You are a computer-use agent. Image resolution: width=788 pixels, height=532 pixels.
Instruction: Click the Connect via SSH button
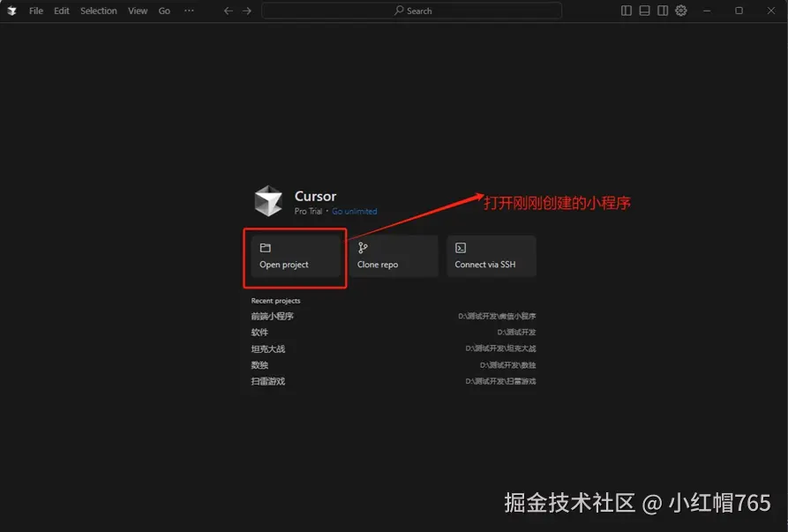pyautogui.click(x=492, y=256)
